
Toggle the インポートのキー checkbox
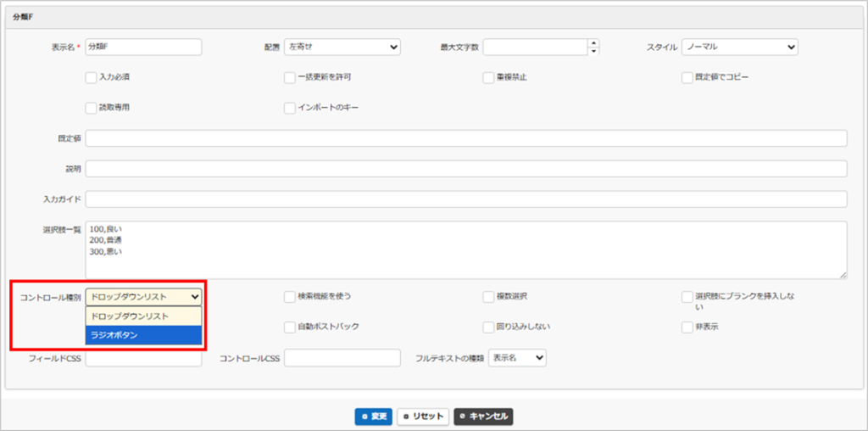290,108
